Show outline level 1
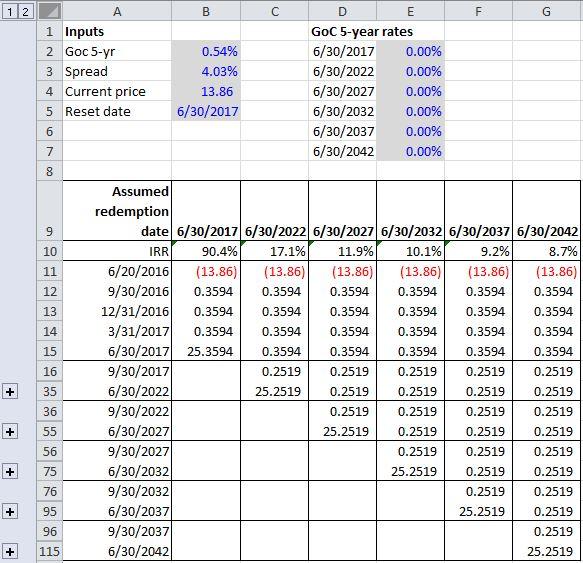 10,12
